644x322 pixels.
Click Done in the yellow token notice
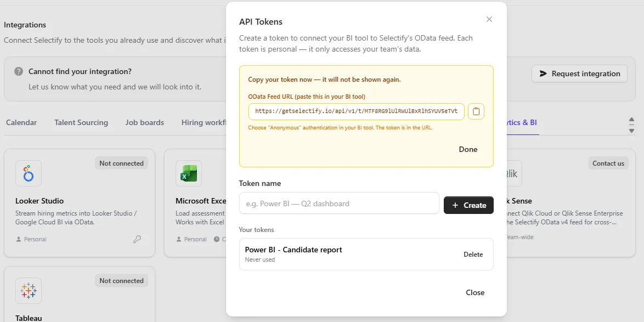(468, 149)
